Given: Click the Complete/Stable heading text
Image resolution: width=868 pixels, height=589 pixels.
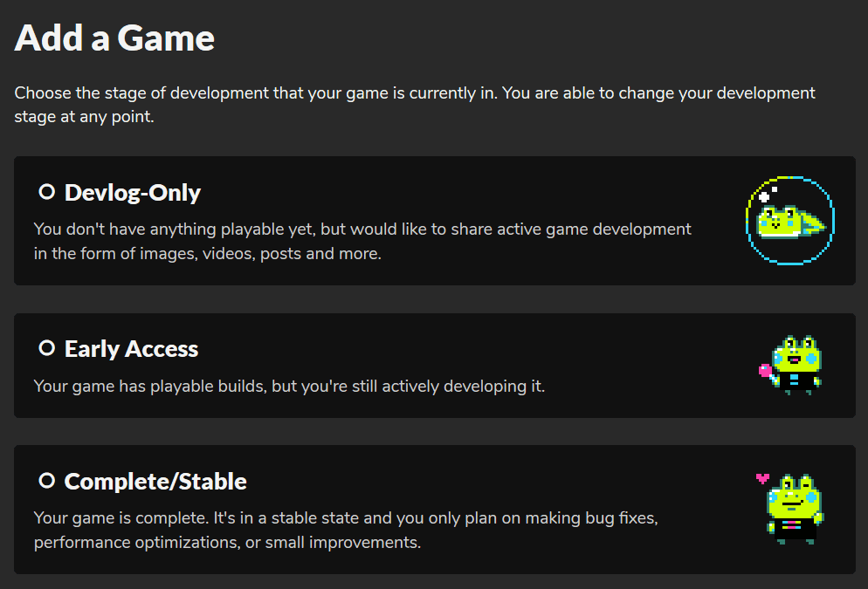Looking at the screenshot, I should [155, 482].
